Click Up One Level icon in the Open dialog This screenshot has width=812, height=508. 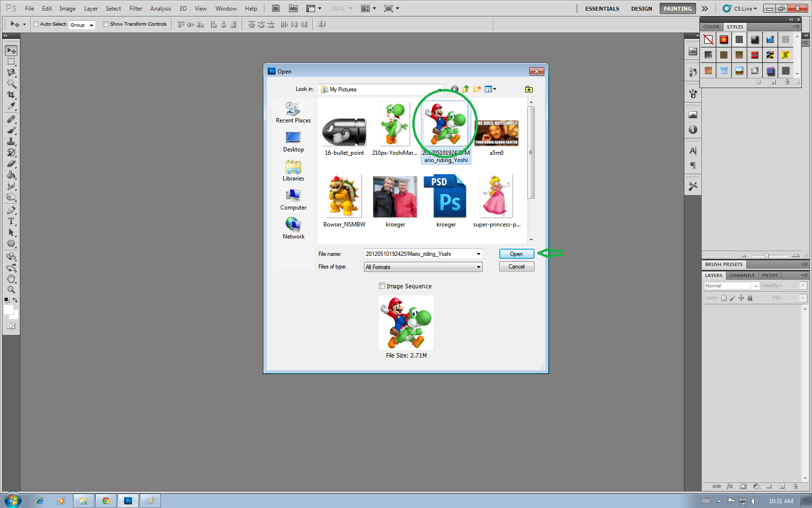pyautogui.click(x=466, y=89)
